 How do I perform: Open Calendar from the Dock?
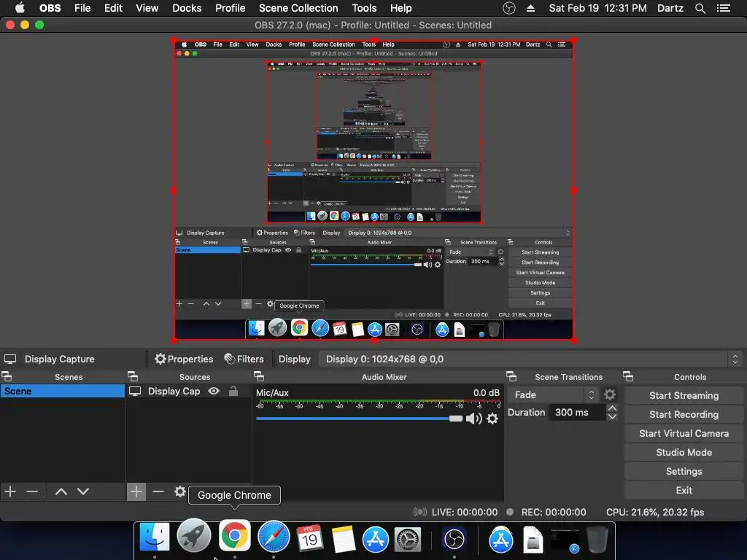pos(309,538)
